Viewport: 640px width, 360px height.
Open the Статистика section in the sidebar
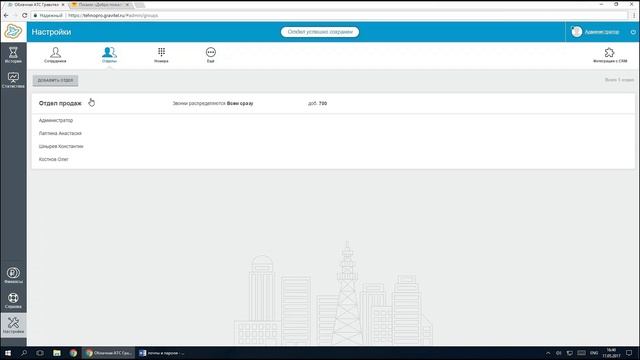[13, 80]
